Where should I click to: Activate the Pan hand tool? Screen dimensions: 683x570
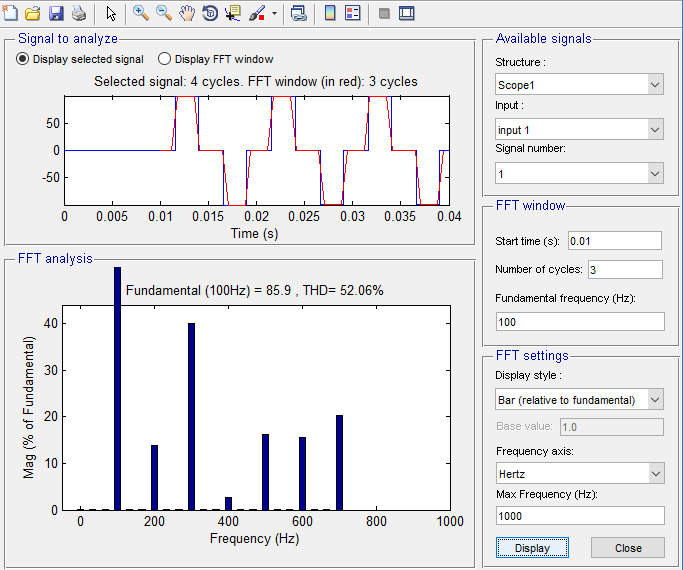coord(187,14)
